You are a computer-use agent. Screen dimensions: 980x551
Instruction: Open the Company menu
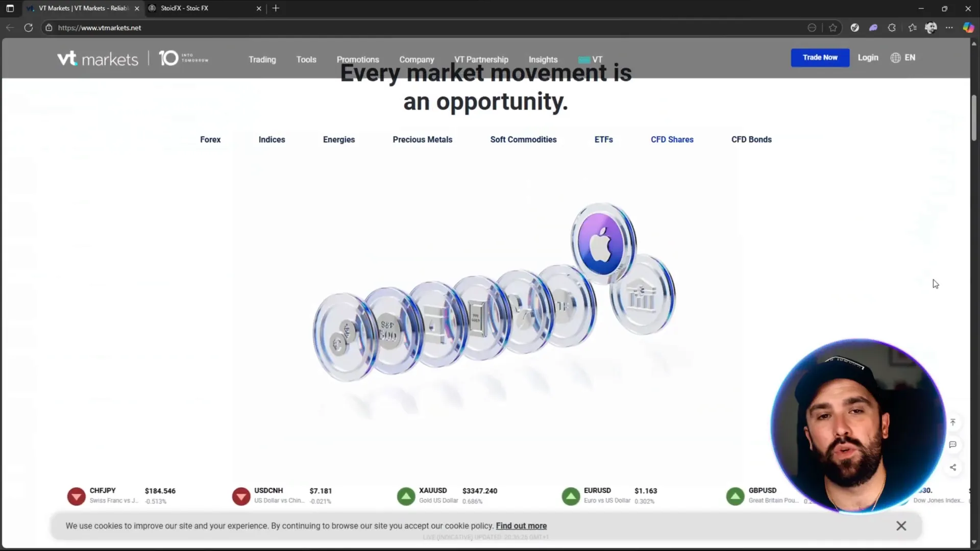coord(416,59)
